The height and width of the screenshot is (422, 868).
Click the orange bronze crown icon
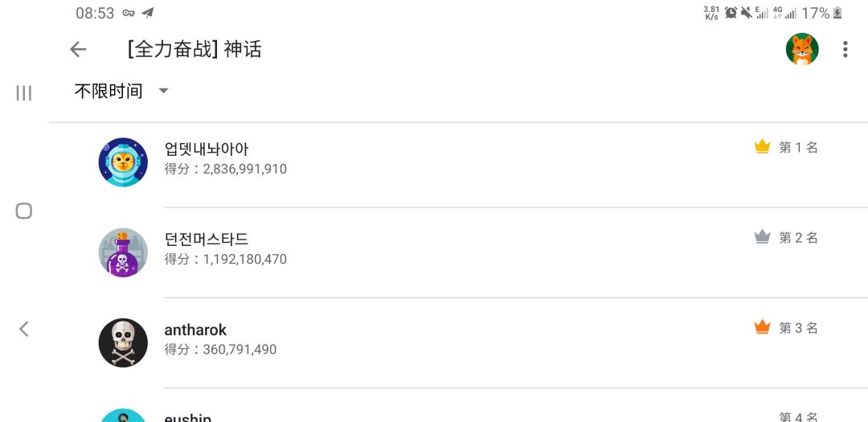762,327
